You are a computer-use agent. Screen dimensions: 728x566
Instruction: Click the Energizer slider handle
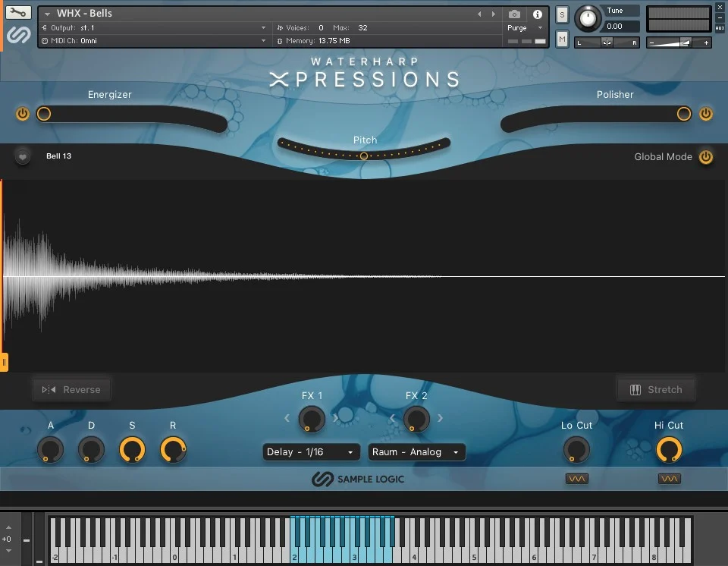44,114
